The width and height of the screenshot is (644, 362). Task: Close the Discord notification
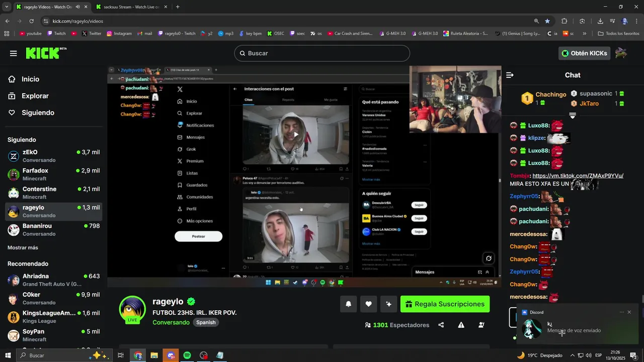(x=629, y=312)
